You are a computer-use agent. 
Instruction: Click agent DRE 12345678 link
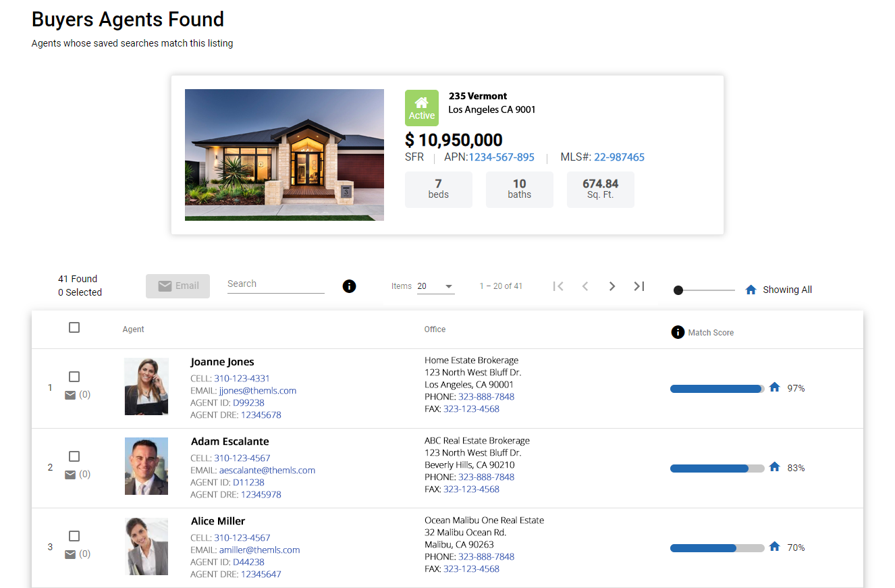pos(261,415)
